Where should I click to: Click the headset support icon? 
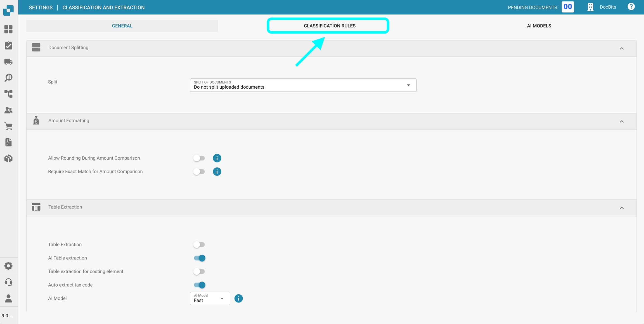[x=8, y=282]
